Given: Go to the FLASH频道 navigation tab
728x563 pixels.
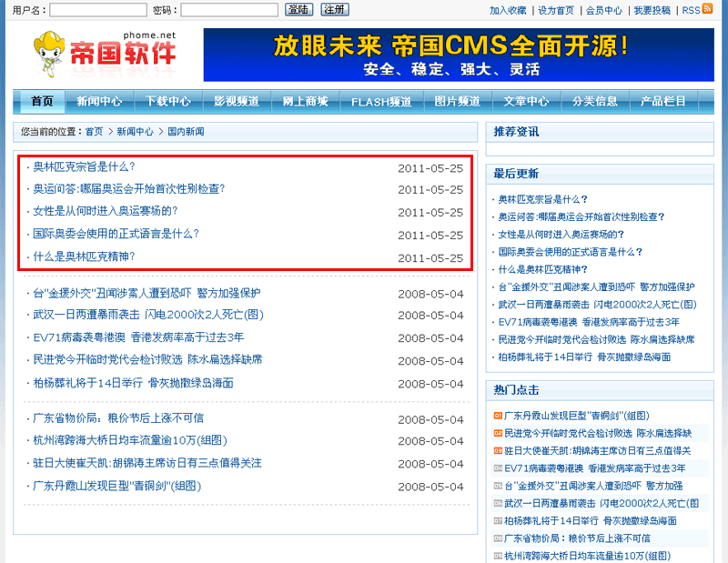Looking at the screenshot, I should pos(381,101).
